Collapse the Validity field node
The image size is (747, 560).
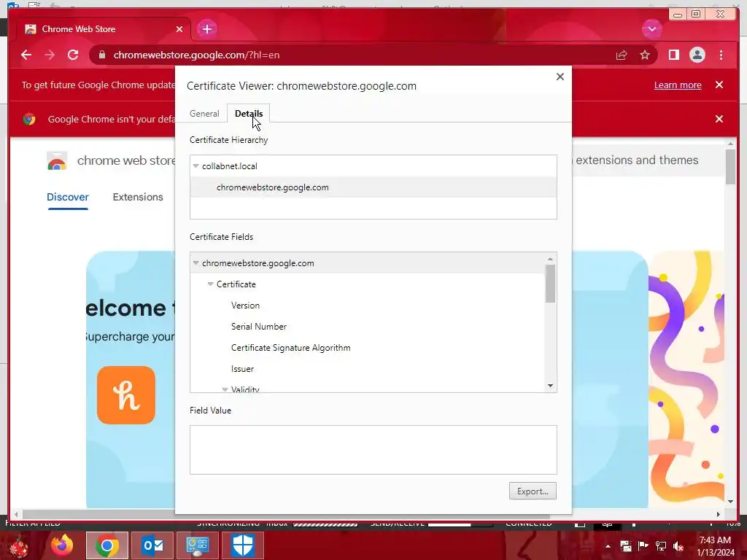[x=225, y=389]
